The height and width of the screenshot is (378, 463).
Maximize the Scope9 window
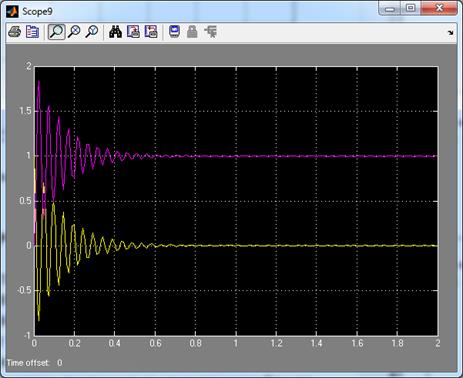411,8
